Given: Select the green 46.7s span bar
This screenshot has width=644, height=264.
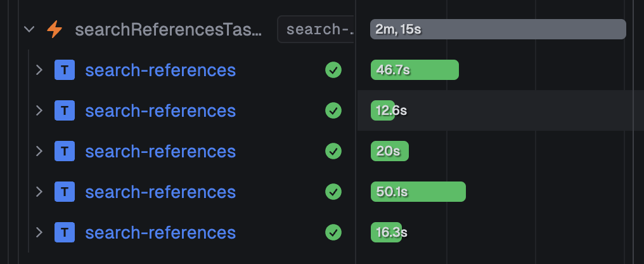Looking at the screenshot, I should [x=415, y=70].
